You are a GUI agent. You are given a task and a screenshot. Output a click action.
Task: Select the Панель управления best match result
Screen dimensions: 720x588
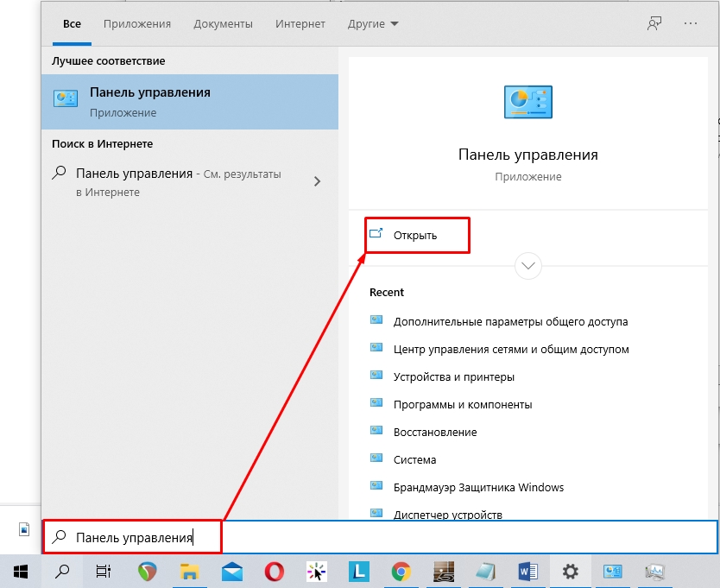pos(190,102)
